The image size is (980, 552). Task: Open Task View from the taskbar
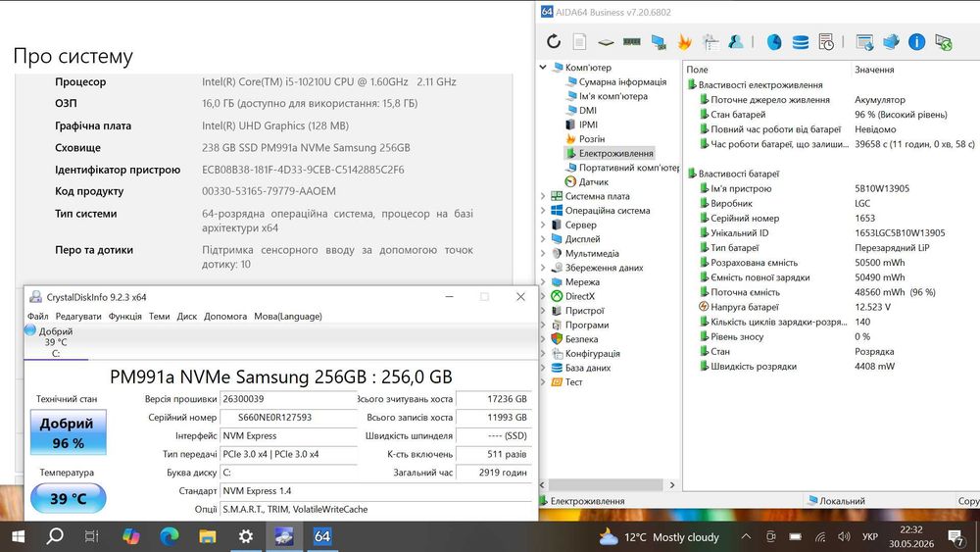pos(92,536)
